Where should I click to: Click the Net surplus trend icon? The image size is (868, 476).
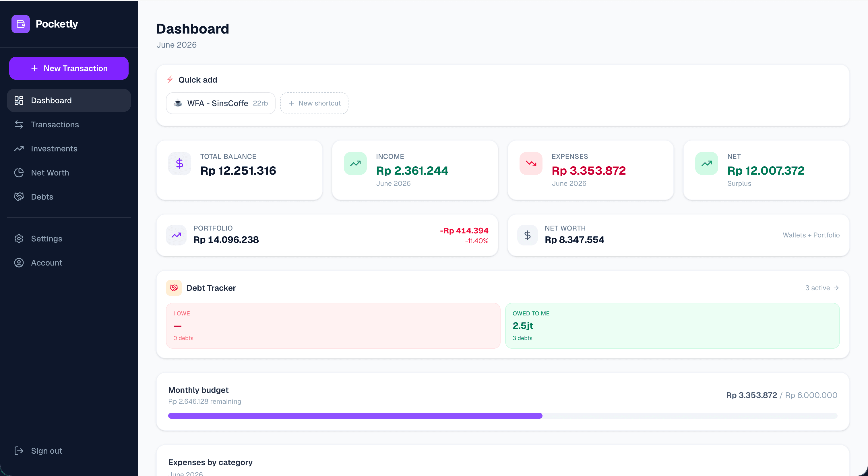pyautogui.click(x=707, y=164)
